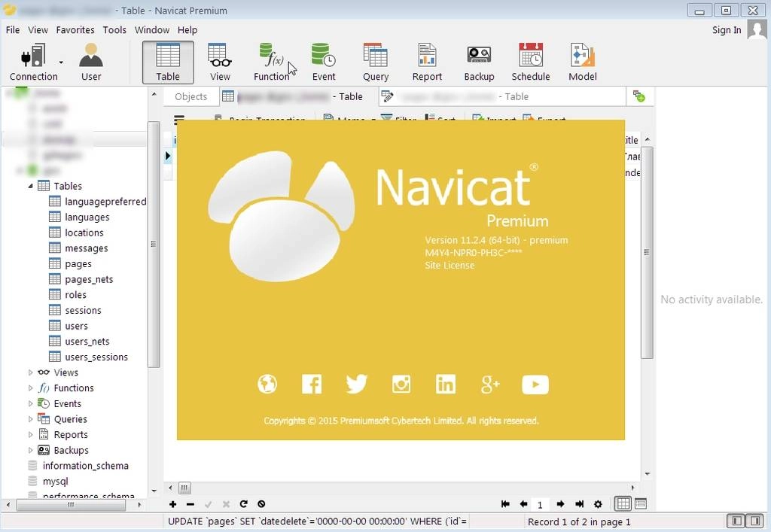771x532 pixels.
Task: Expand the Backups tree node
Action: pos(30,451)
